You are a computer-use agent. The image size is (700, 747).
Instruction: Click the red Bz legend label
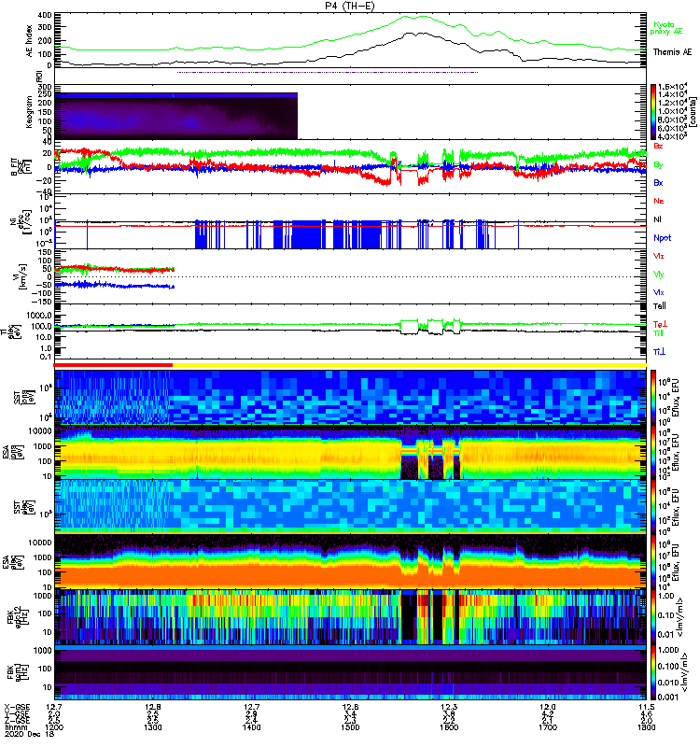point(658,146)
